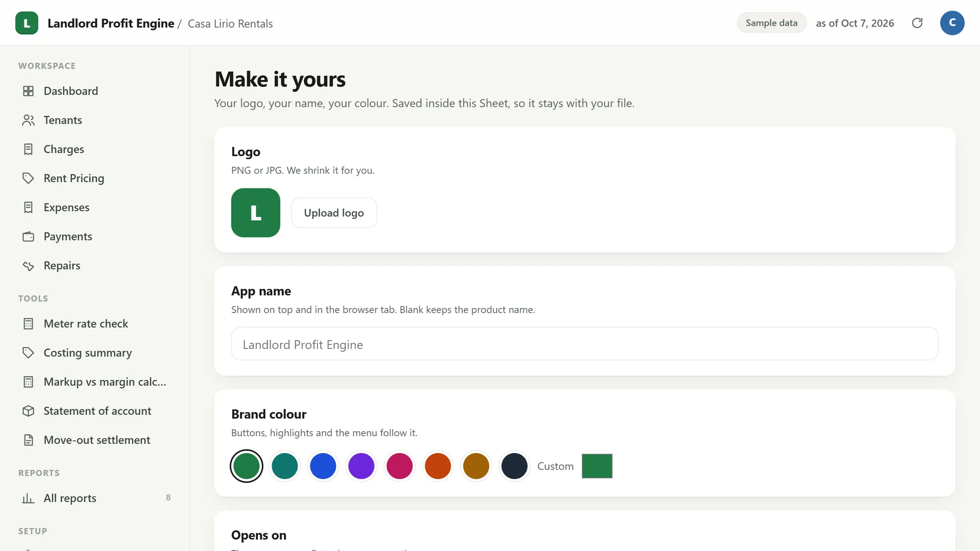Click the Move-out settlement document icon
Image resolution: width=980 pixels, height=551 pixels.
[x=29, y=440]
